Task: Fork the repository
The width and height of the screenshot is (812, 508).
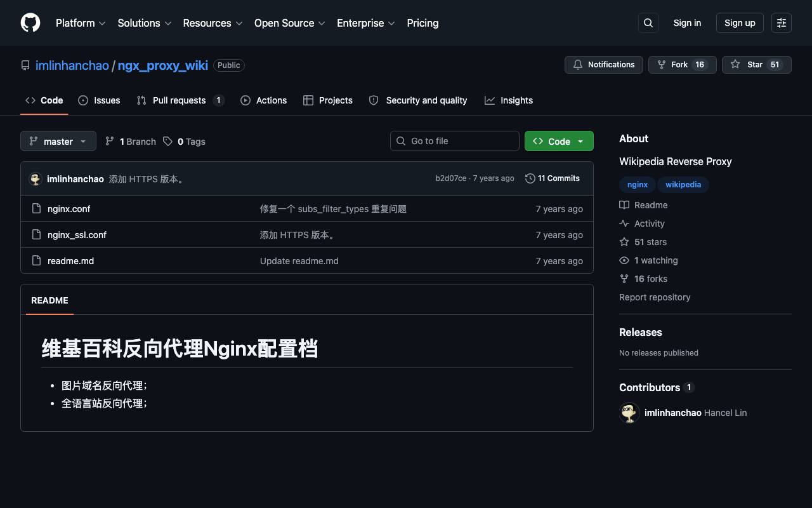Action: 683,65
